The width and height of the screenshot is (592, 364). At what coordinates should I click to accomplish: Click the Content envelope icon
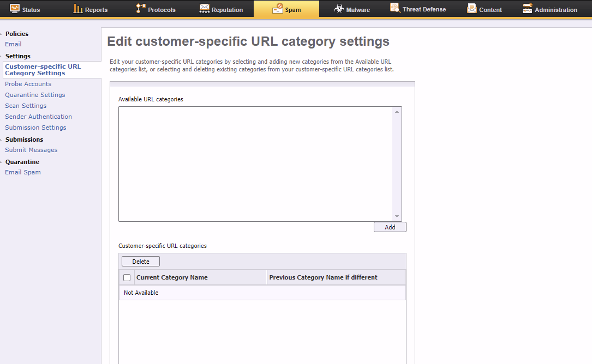coord(471,9)
